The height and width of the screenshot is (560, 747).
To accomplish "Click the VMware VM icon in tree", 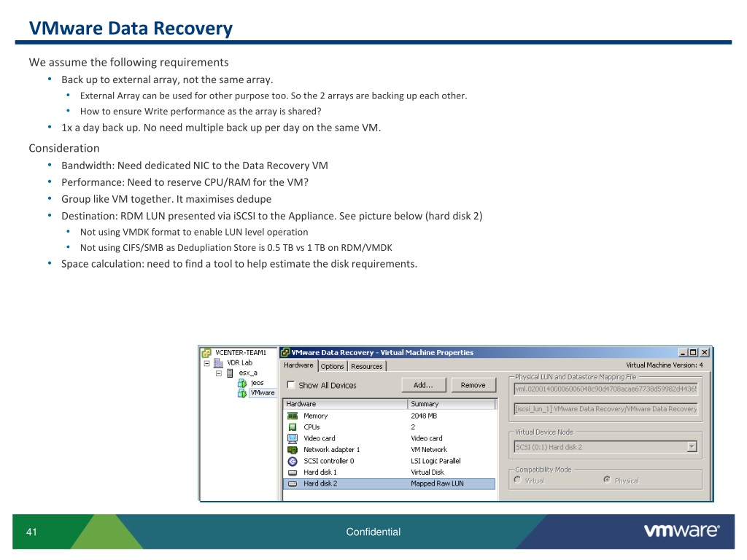I will click(242, 393).
